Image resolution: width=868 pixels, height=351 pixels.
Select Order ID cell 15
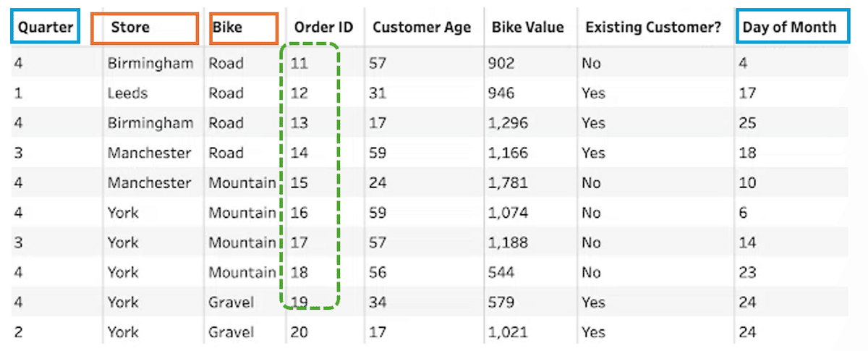tap(299, 183)
